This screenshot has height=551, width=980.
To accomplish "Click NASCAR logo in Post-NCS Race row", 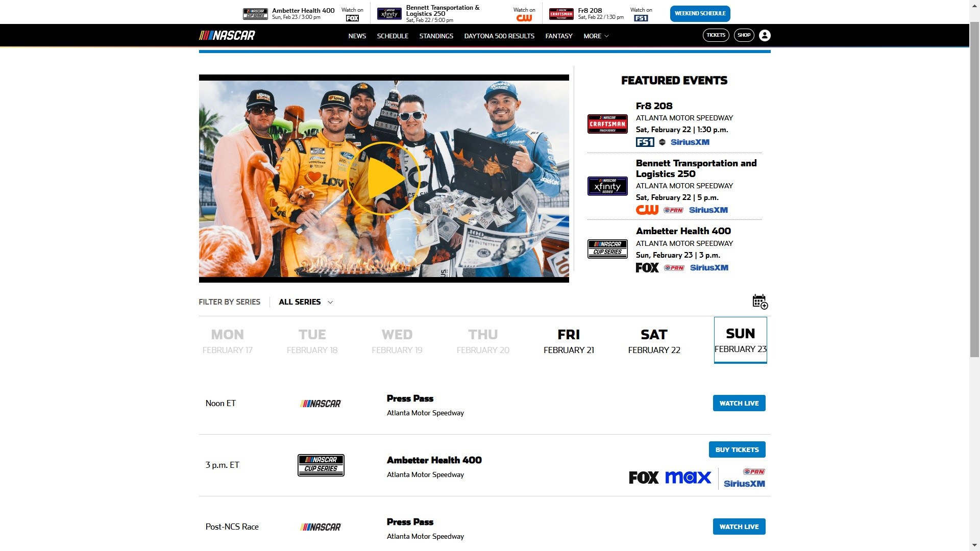I will (x=321, y=527).
